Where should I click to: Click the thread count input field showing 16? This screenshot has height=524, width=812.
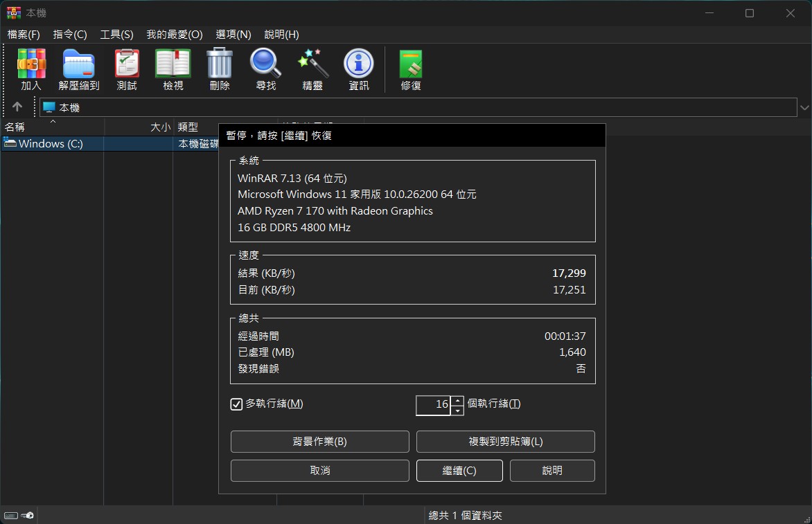434,405
